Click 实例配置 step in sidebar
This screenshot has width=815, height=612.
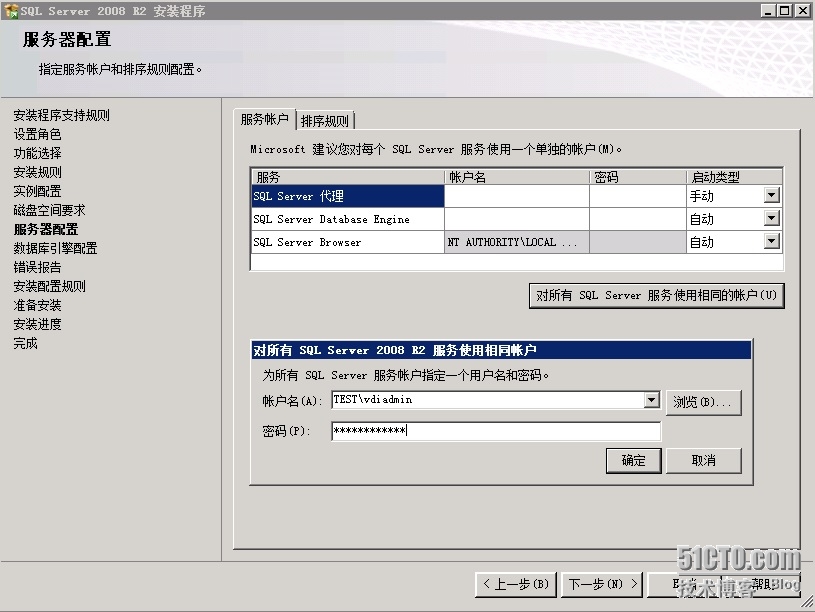point(37,191)
